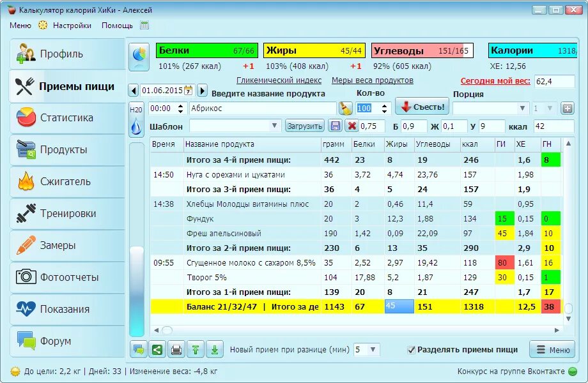Open the date picker calendar
Image resolution: width=588 pixels, height=383 pixels.
(x=189, y=90)
